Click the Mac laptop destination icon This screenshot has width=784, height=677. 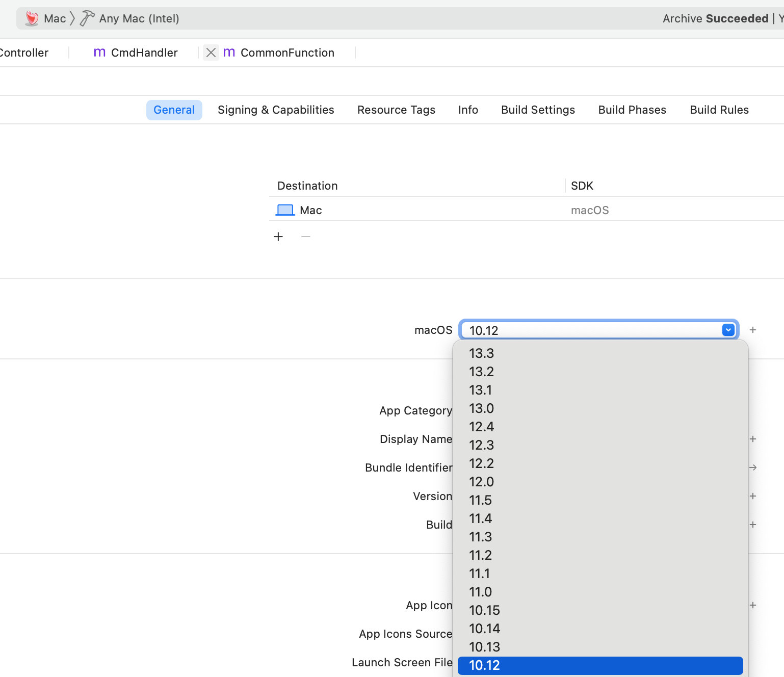click(285, 210)
